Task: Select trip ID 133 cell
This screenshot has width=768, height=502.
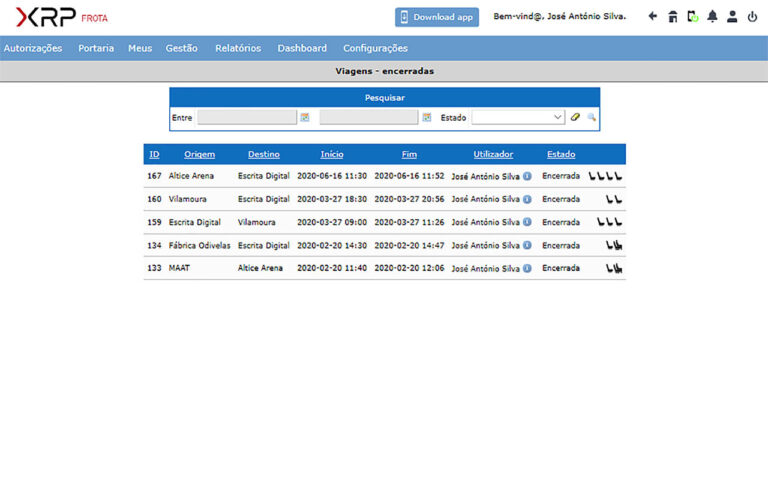Action: click(154, 268)
